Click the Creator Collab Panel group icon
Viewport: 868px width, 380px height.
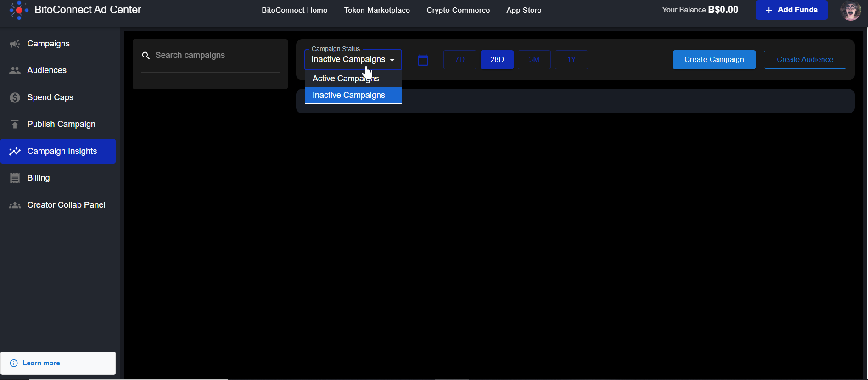point(15,205)
